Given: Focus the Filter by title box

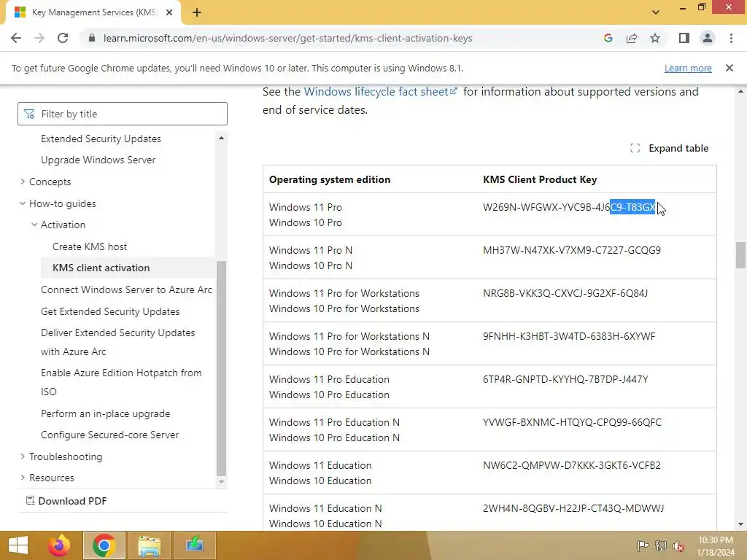Looking at the screenshot, I should (123, 114).
